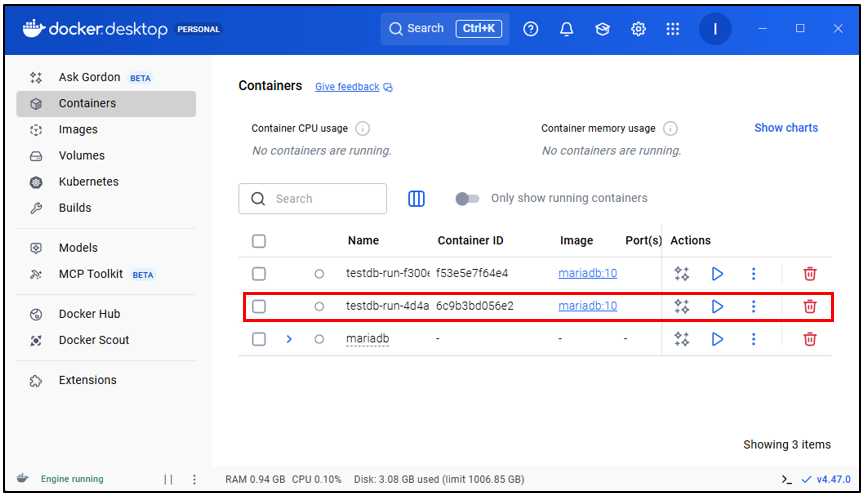Open more actions menu for mariadb group
868x498 pixels.
754,339
